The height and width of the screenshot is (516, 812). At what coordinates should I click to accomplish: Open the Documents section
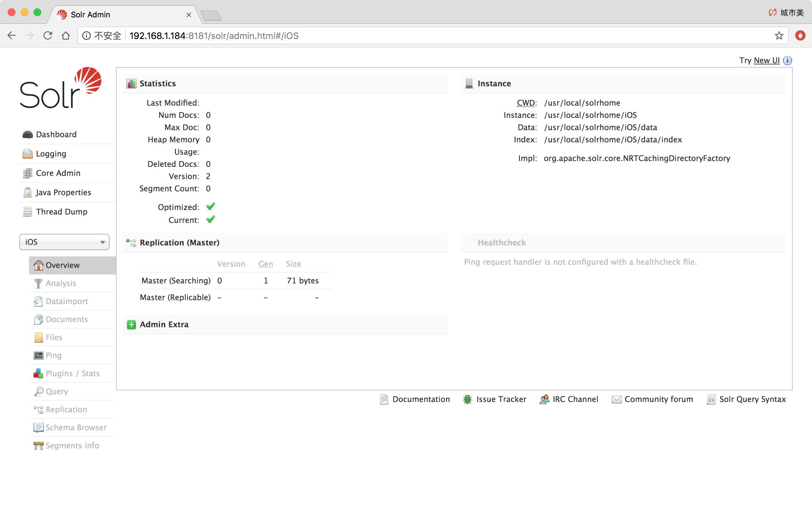pyautogui.click(x=67, y=320)
